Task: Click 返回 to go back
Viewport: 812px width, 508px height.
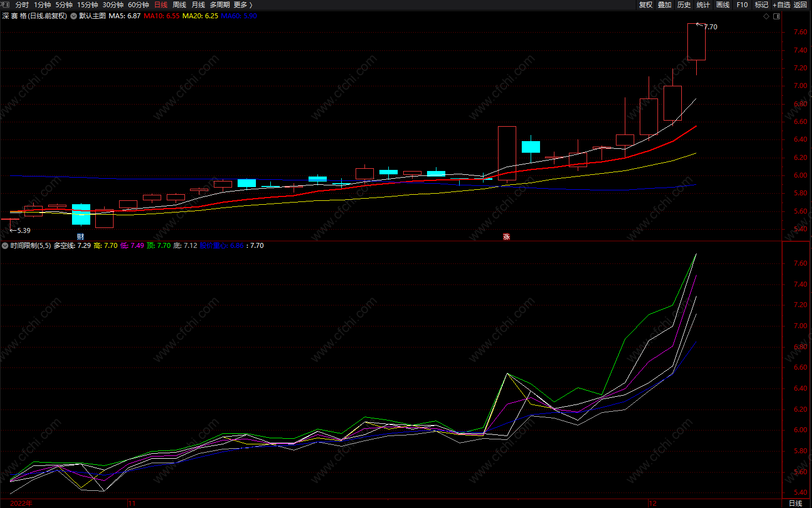Action: click(x=800, y=4)
